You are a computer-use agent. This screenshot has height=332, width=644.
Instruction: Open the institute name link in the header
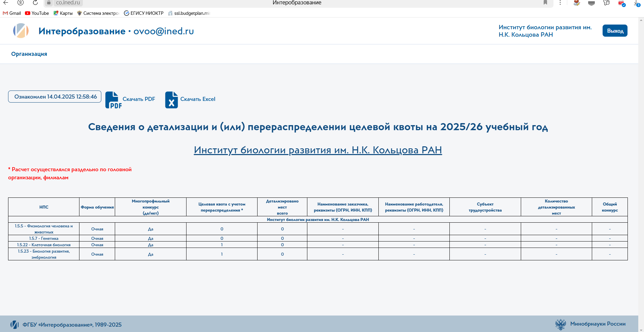pos(545,31)
